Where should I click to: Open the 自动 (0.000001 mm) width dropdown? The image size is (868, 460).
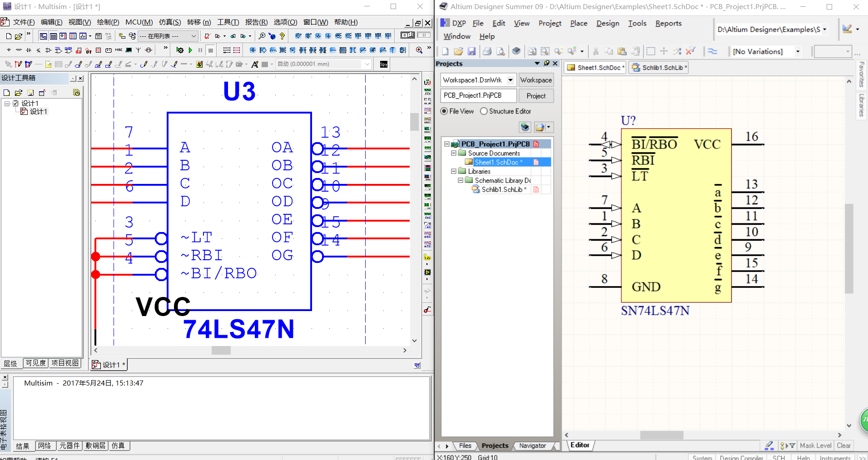pos(367,64)
